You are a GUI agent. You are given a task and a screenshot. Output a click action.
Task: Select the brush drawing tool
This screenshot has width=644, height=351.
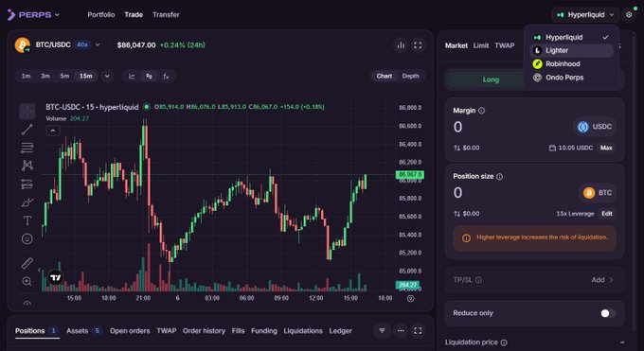point(27,202)
